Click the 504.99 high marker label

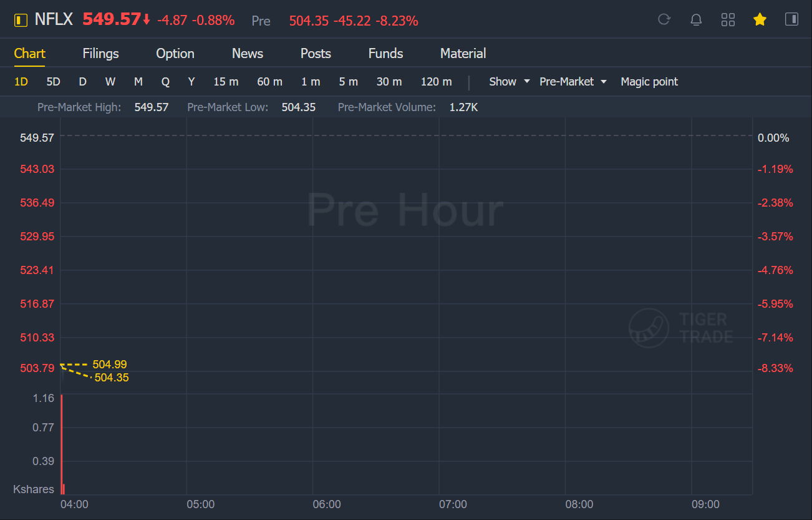tap(110, 365)
